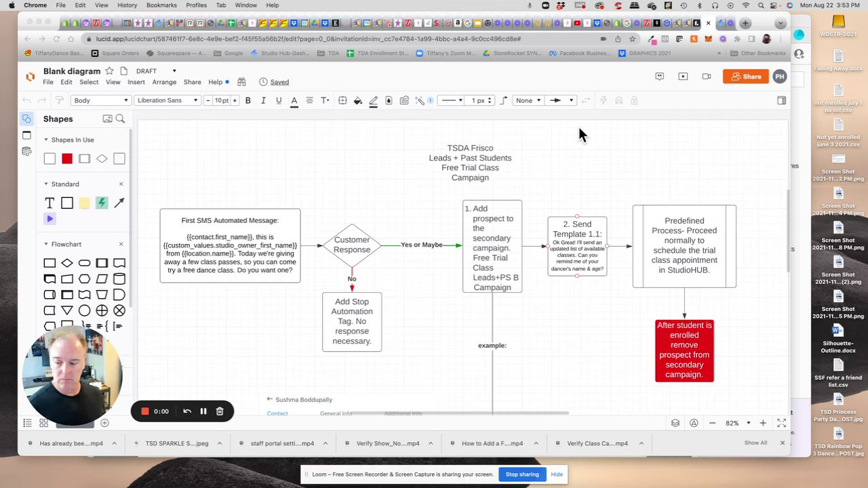Open the Liberation Sans font dropdown
This screenshot has width=868, height=488.
click(167, 100)
